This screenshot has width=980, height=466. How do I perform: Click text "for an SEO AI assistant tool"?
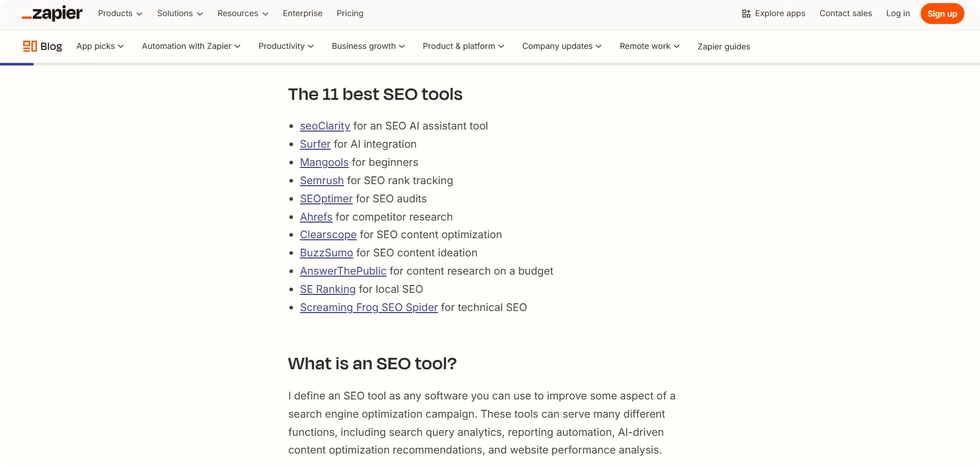(421, 126)
